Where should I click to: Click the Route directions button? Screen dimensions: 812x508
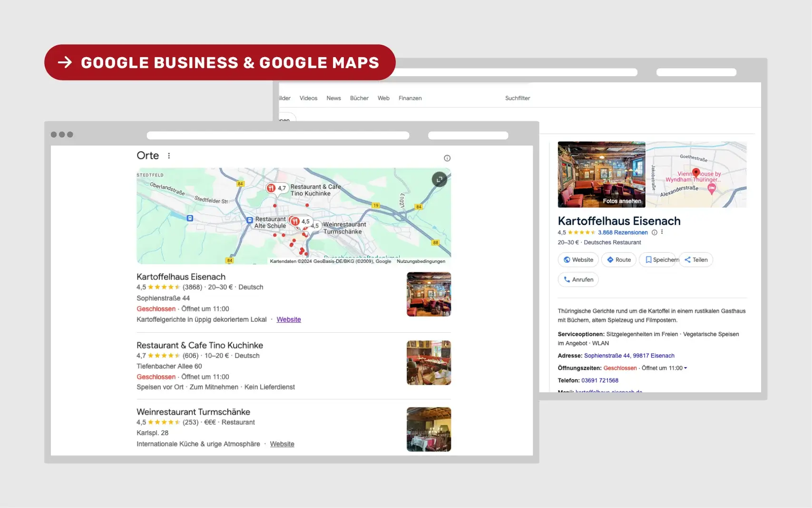tap(619, 259)
